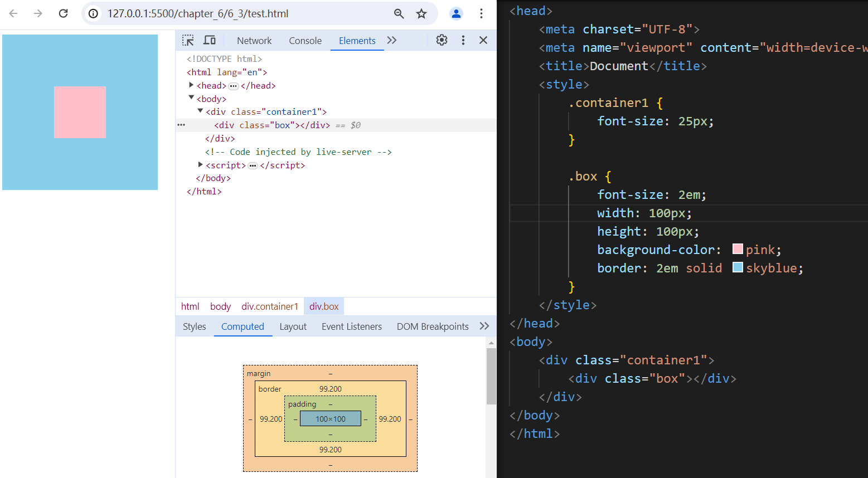Click the .box selector in the editor

(x=583, y=176)
